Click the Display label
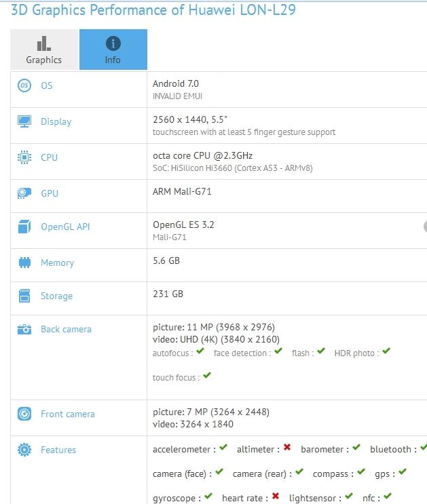The width and height of the screenshot is (427, 504). 56,122
